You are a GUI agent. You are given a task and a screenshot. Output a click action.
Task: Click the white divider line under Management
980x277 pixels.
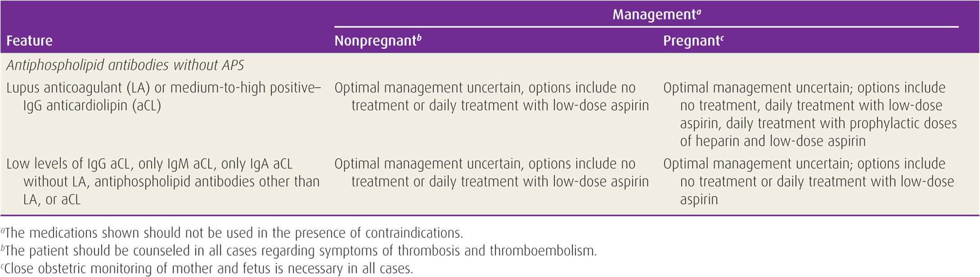(x=646, y=27)
